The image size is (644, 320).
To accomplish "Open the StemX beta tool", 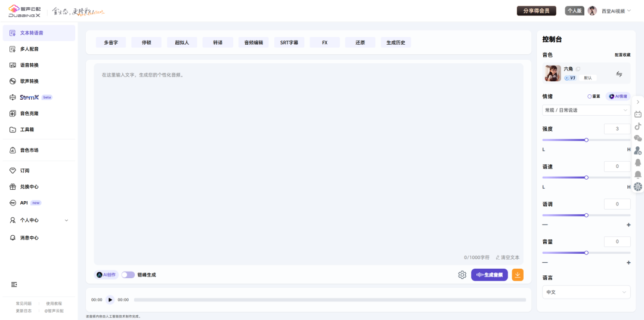I will coord(30,97).
